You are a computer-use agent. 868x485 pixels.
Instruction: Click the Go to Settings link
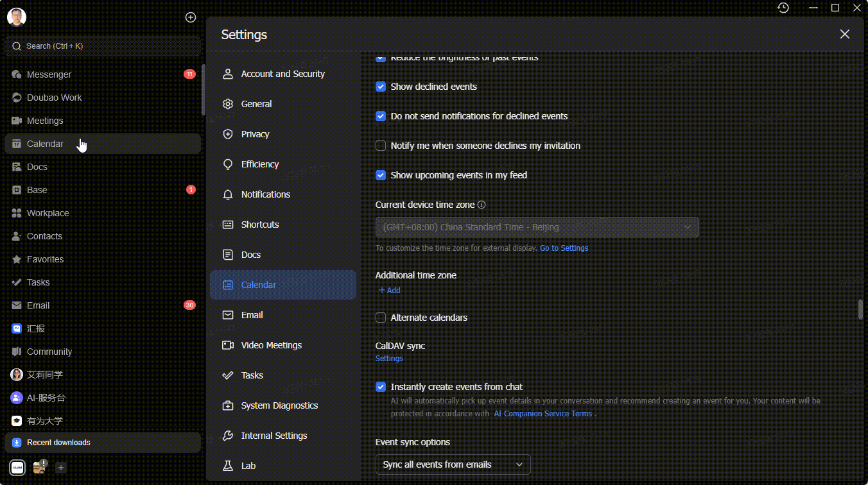(x=564, y=248)
